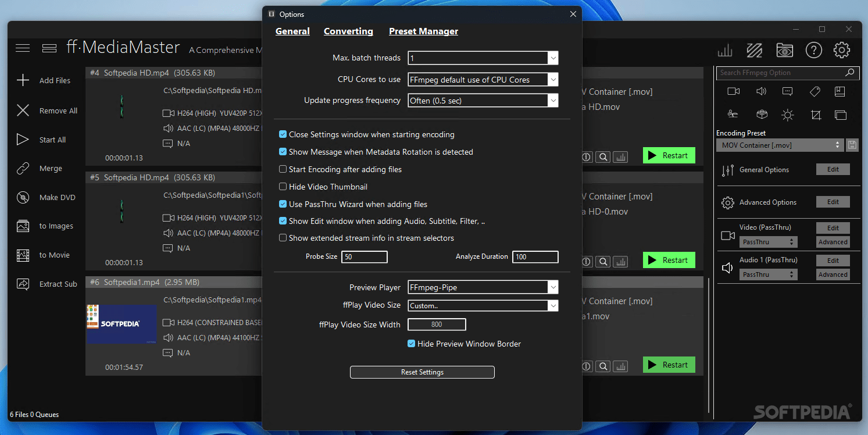
Task: Uncheck Use PassThru Wizard when adding files
Action: 283,204
